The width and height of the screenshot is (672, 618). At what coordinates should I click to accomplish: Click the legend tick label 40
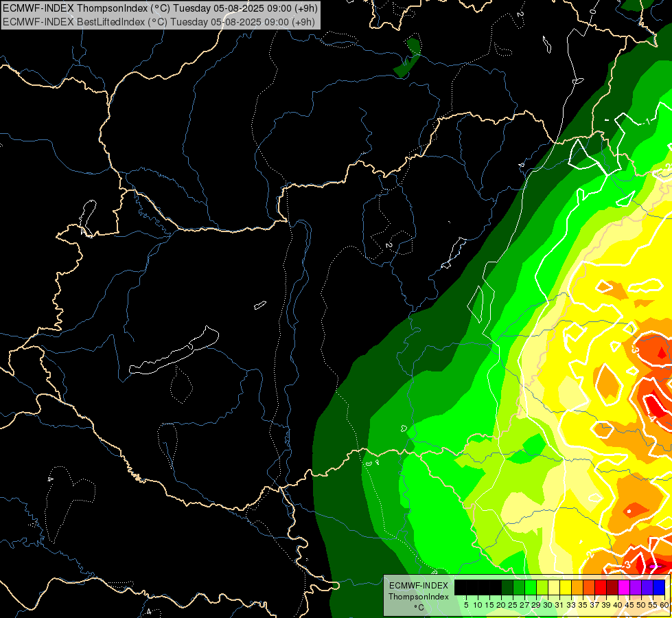pos(618,605)
